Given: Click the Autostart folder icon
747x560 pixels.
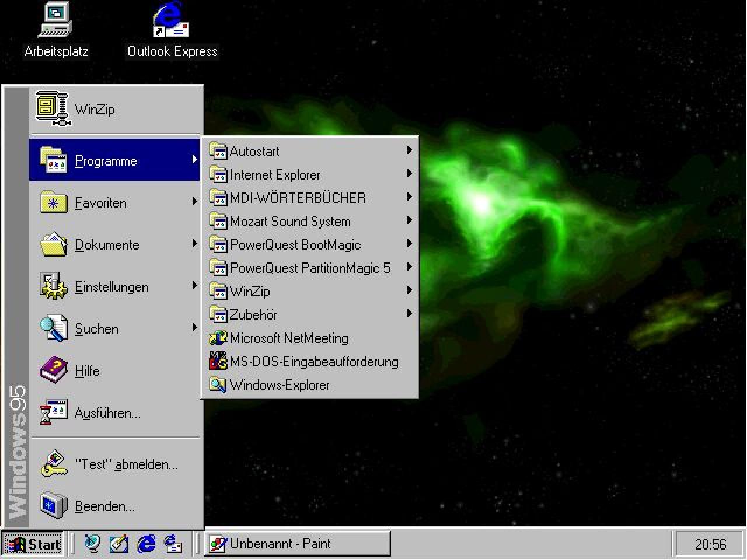Looking at the screenshot, I should click(x=218, y=151).
